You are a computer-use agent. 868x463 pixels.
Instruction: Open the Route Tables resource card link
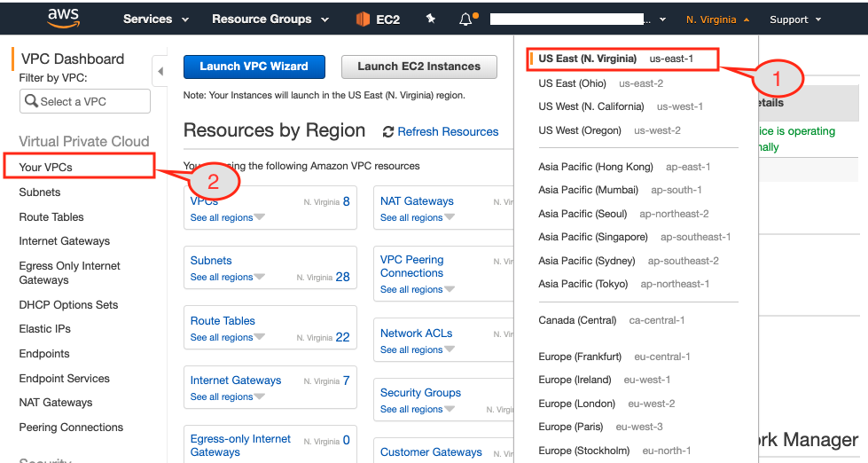tap(223, 321)
